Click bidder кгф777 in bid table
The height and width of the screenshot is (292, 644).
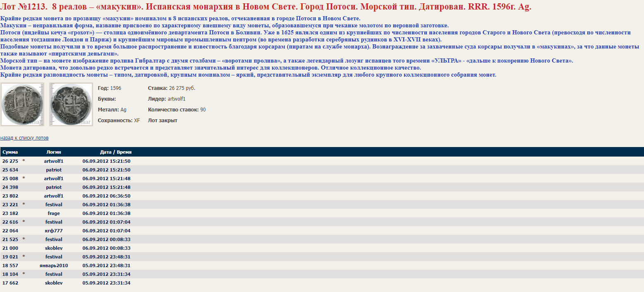point(54,231)
